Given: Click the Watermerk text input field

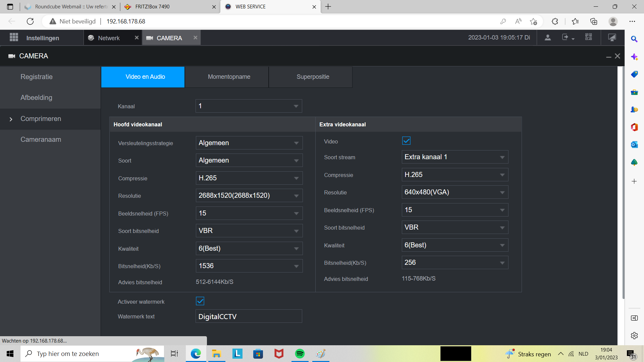Looking at the screenshot, I should tap(249, 316).
